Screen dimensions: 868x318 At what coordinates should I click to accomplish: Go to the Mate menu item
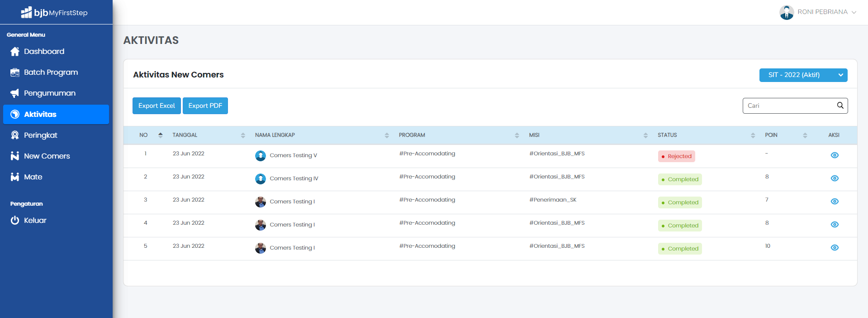[x=33, y=177]
